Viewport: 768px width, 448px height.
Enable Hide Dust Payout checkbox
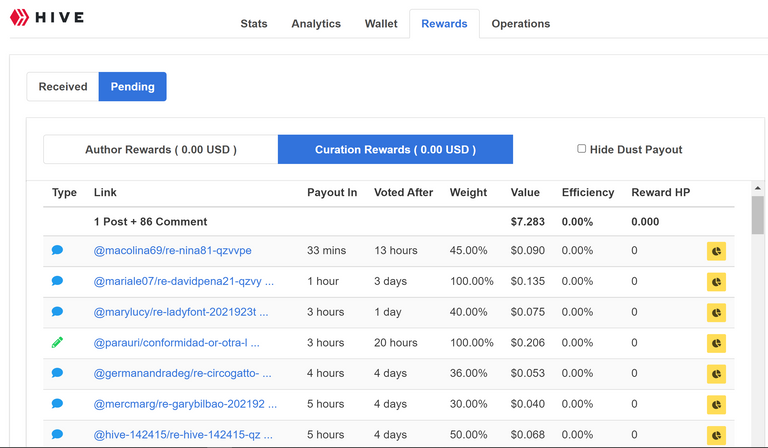[x=581, y=148]
